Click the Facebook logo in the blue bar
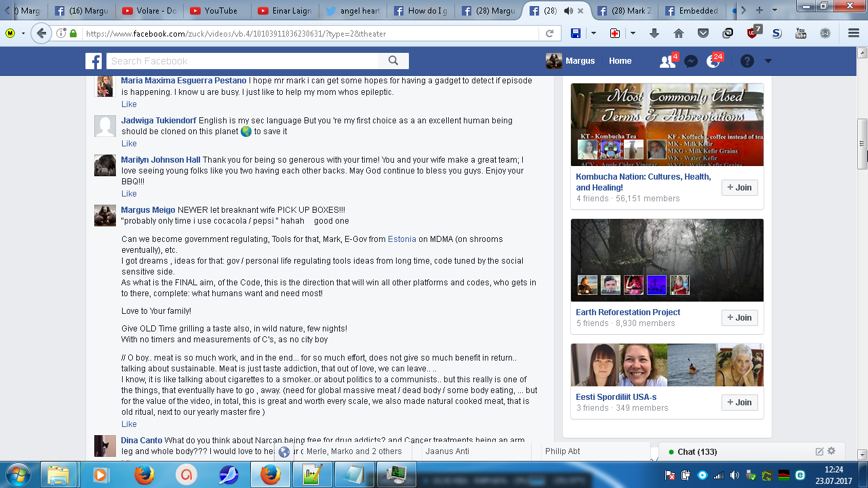The width and height of the screenshot is (868, 488). click(x=94, y=61)
